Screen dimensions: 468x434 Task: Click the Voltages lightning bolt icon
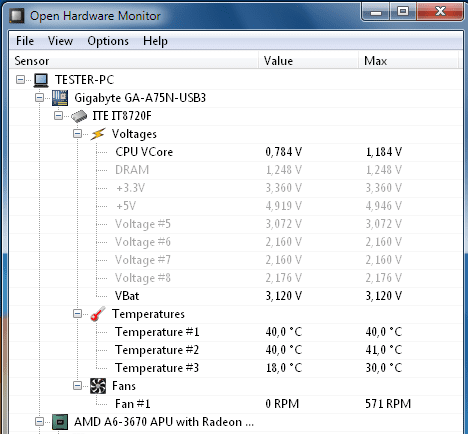point(98,134)
